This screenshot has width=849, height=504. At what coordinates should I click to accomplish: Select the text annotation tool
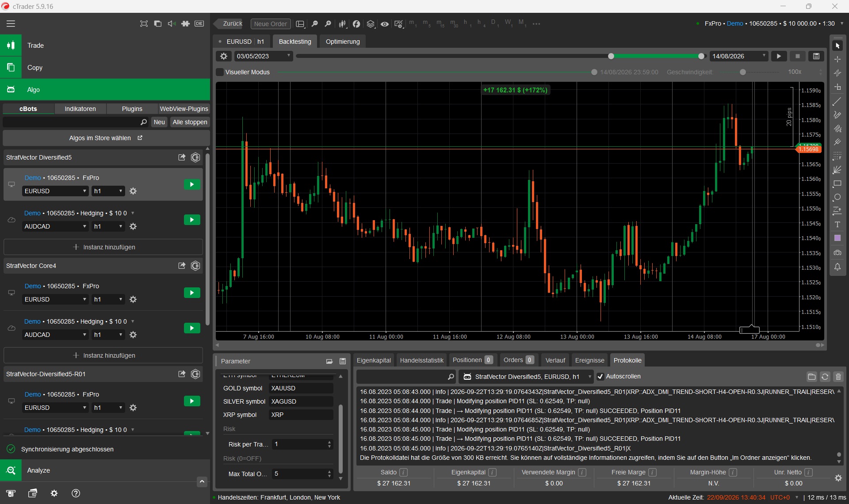point(837,225)
